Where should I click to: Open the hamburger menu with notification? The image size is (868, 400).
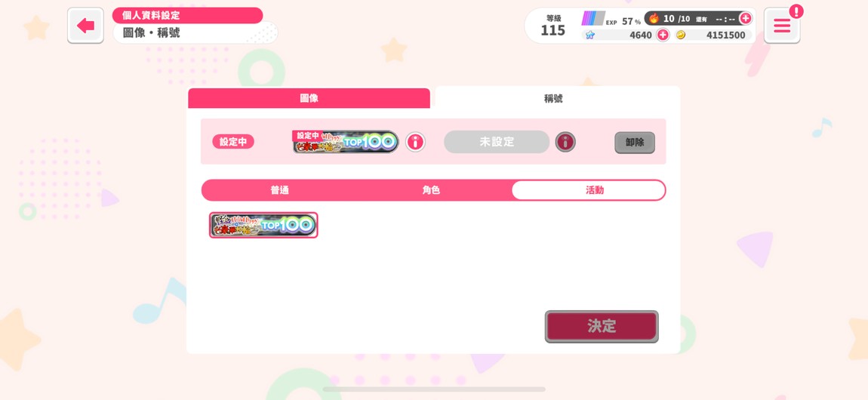pyautogui.click(x=782, y=26)
